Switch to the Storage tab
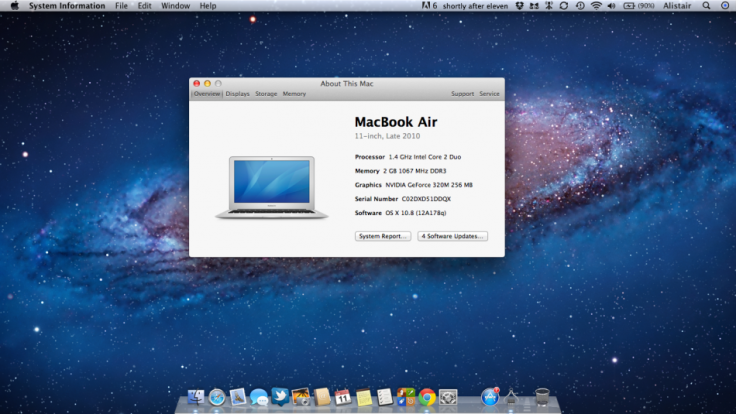Image resolution: width=736 pixels, height=414 pixels. (x=266, y=94)
